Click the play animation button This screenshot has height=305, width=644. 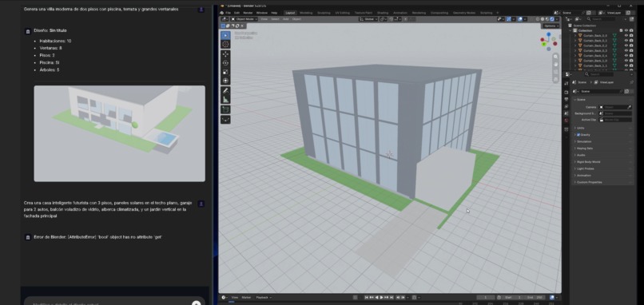(x=382, y=297)
